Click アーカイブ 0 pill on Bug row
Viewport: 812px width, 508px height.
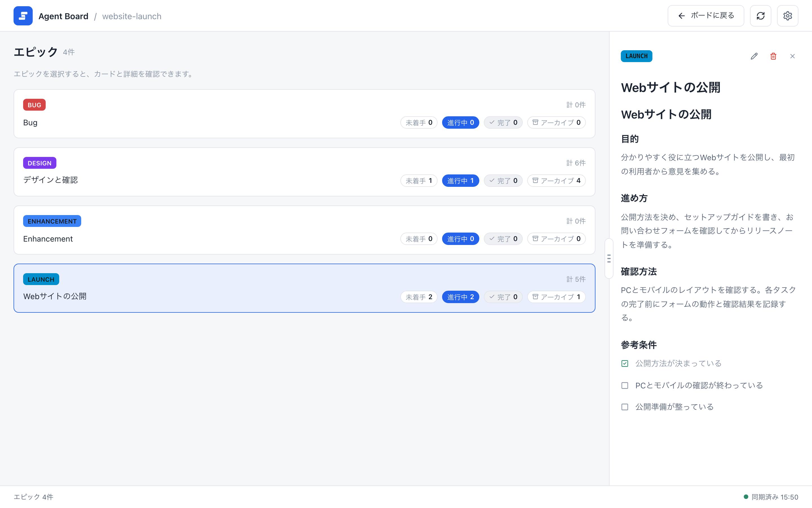556,123
